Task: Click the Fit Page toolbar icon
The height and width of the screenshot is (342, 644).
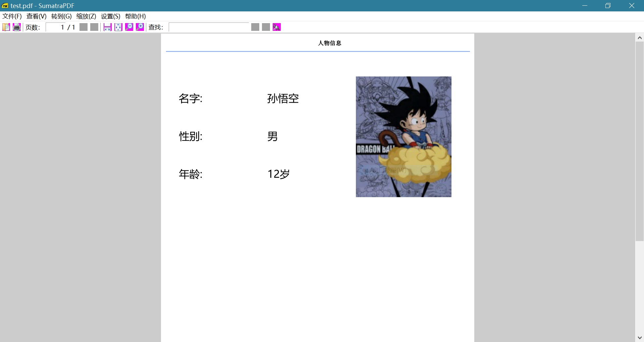Action: coord(118,27)
